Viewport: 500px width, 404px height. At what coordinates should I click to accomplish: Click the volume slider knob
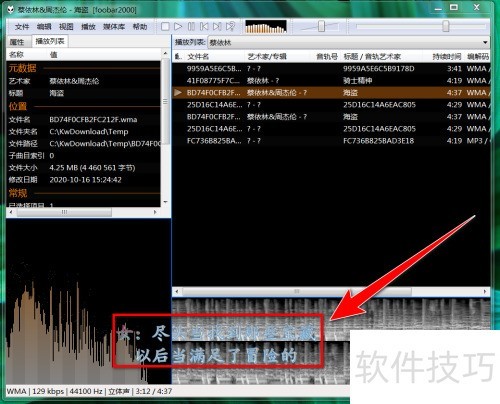click(321, 26)
